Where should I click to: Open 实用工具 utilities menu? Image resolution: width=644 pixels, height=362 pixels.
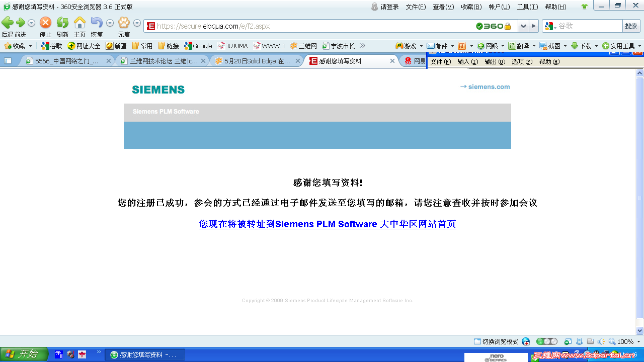coord(619,46)
